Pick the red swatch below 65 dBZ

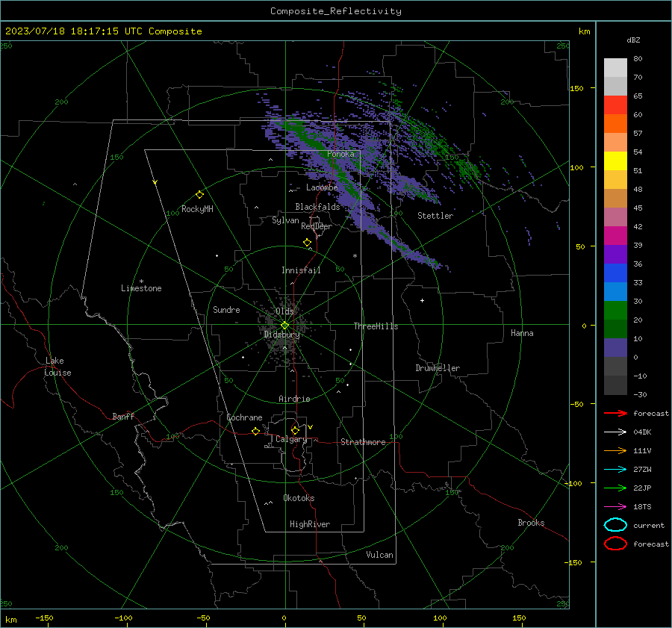pyautogui.click(x=615, y=105)
